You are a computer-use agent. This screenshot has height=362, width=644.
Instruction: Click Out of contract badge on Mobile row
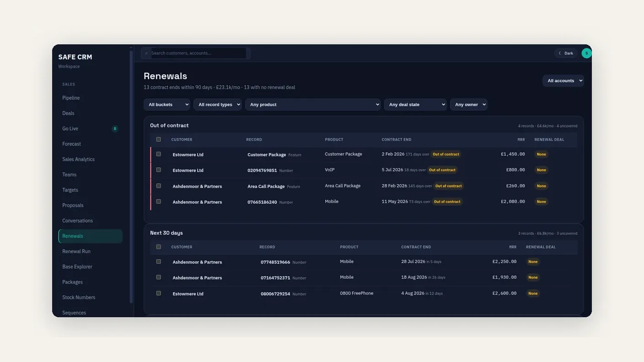pos(447,202)
